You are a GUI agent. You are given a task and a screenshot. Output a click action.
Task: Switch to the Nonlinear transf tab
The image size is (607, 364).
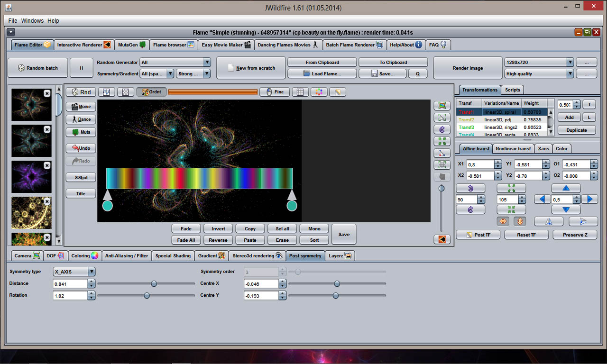point(513,148)
